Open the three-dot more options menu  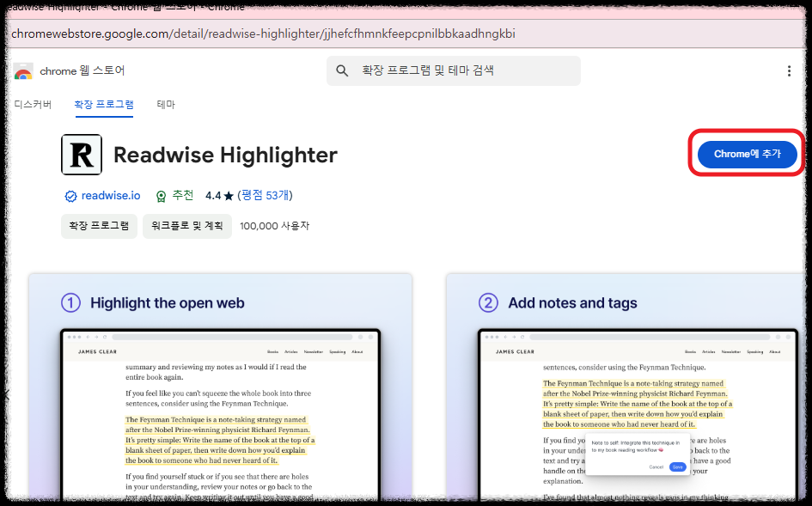(x=789, y=71)
